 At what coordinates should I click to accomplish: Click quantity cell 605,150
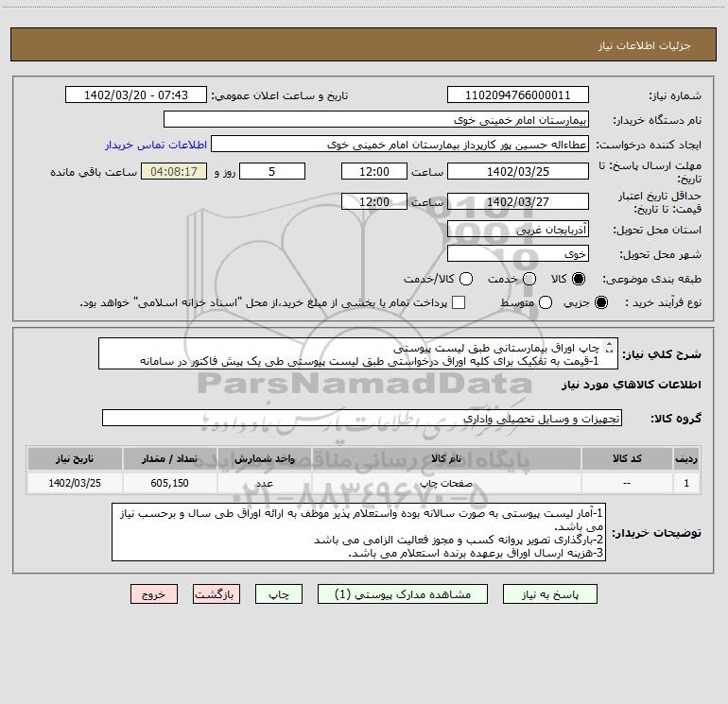(169, 483)
